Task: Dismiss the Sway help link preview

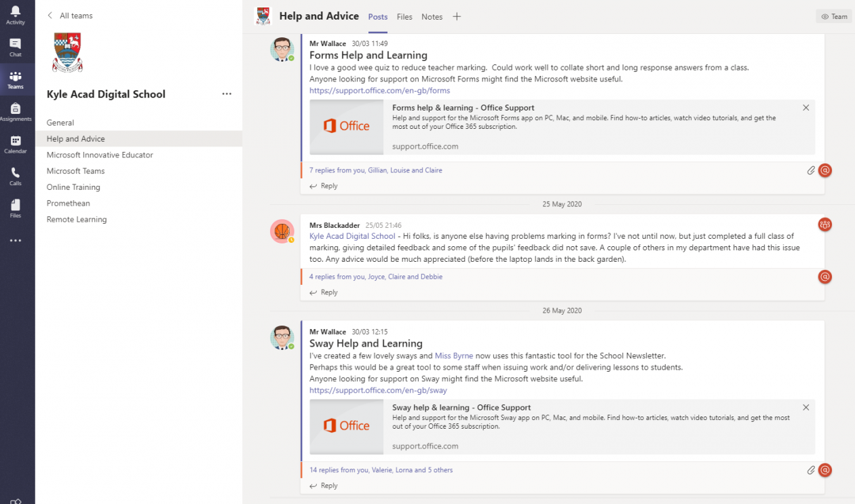Action: pos(806,408)
